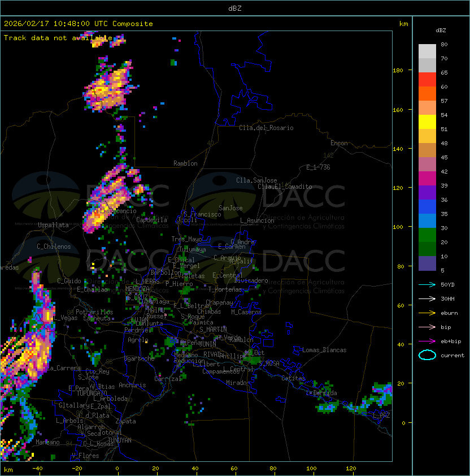The width and height of the screenshot is (470, 476).
Task: Click the 'Encon' map label
Action: click(x=339, y=143)
